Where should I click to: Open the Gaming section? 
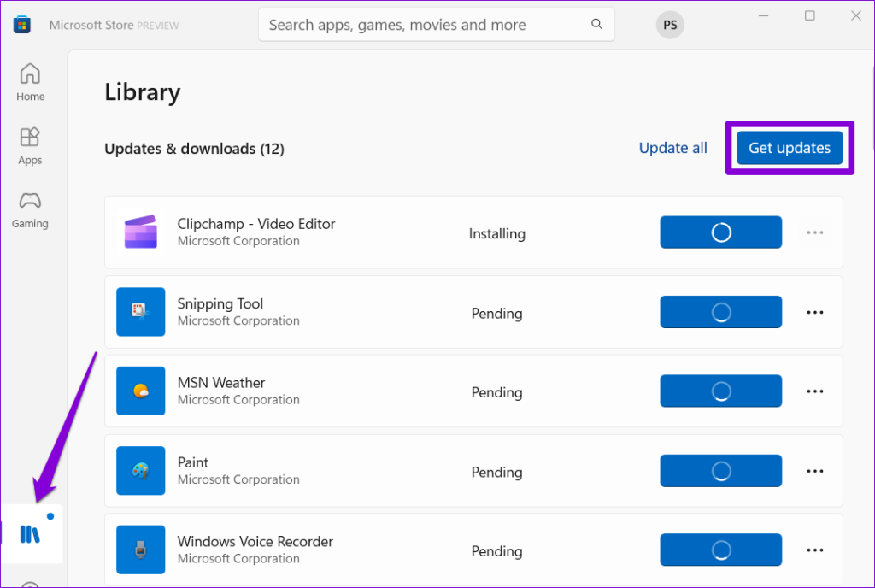pos(30,209)
